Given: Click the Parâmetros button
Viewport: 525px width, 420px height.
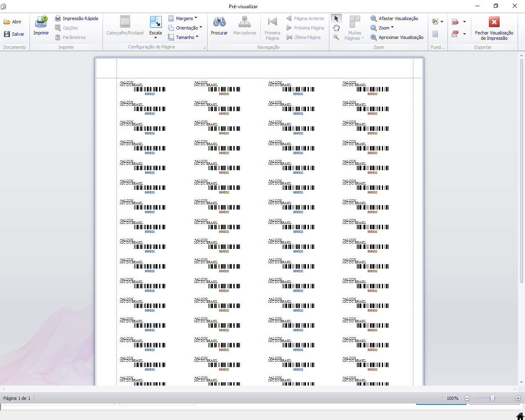Looking at the screenshot, I should 70,37.
